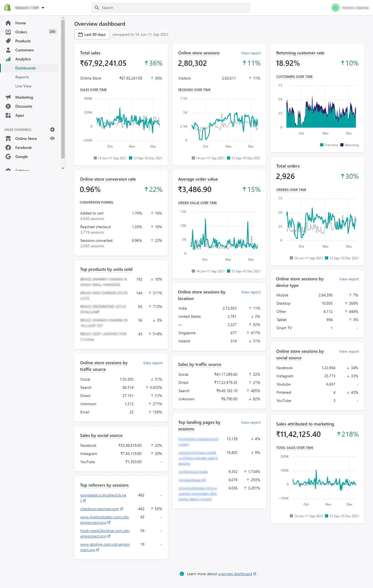
Task: Open Home via the house icon
Action: click(x=8, y=23)
